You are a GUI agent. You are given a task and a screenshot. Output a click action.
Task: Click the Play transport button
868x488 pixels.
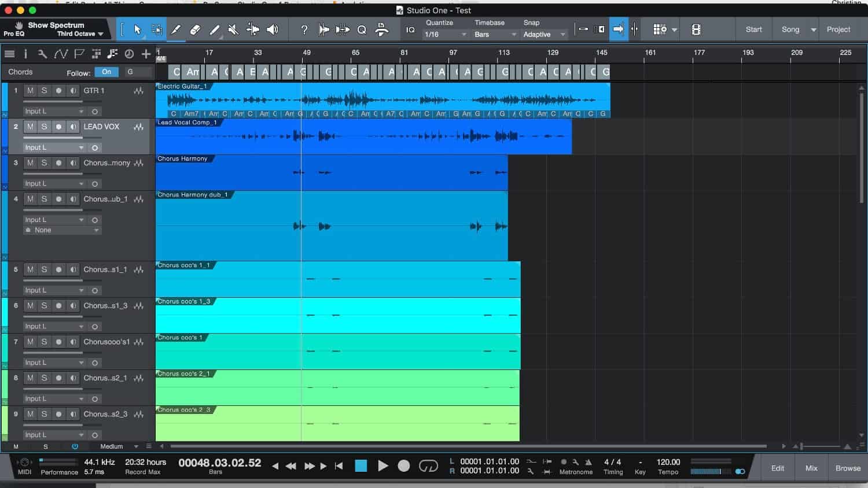[x=382, y=466]
